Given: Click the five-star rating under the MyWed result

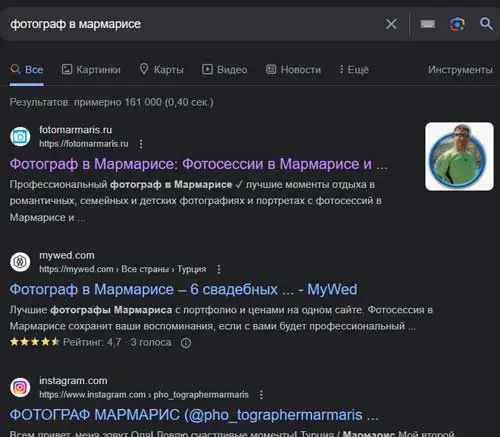Looking at the screenshot, I should coord(34,342).
